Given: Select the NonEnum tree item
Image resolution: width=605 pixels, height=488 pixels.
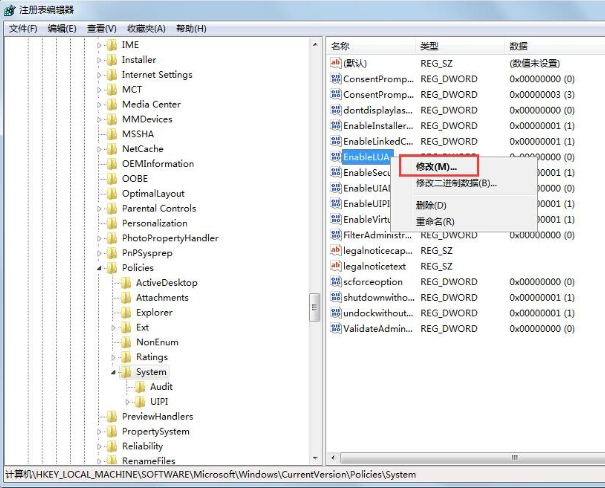Looking at the screenshot, I should point(157,342).
